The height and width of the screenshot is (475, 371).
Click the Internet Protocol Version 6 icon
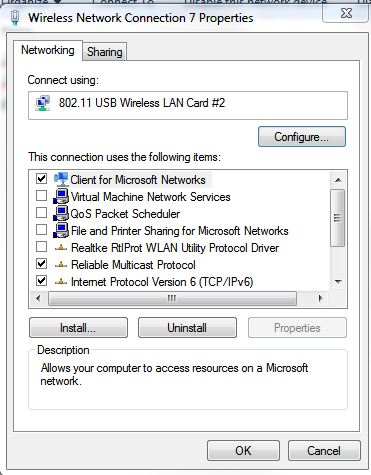(61, 282)
